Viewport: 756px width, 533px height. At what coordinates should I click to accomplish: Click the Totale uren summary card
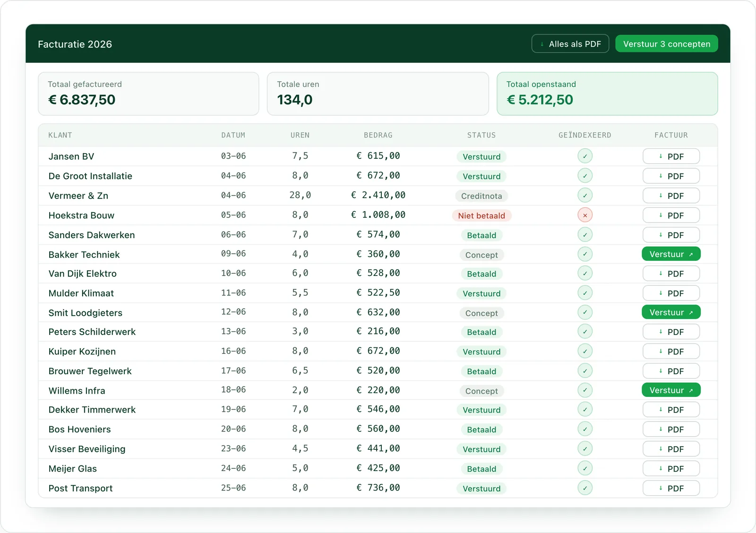click(x=378, y=94)
